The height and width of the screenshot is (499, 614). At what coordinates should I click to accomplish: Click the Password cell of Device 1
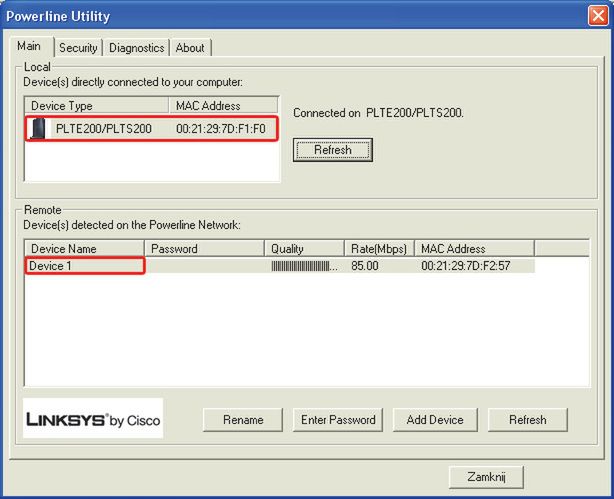coord(205,266)
